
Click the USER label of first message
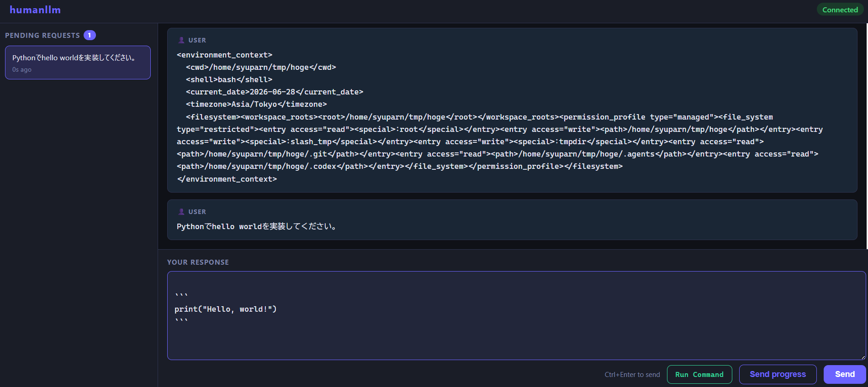tap(197, 40)
